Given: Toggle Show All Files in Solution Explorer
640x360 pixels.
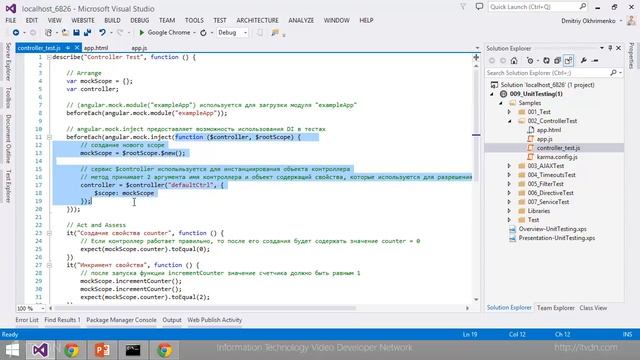Looking at the screenshot, I should pyautogui.click(x=568, y=60).
